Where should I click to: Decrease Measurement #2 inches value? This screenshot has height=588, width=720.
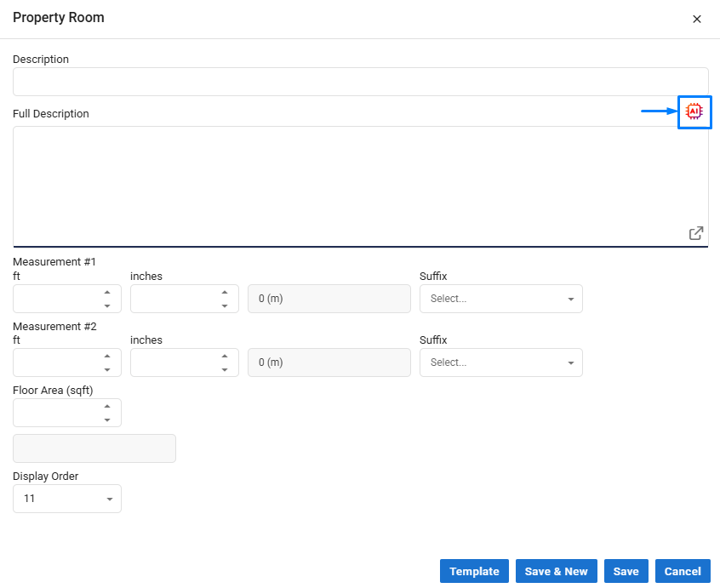pos(225,369)
